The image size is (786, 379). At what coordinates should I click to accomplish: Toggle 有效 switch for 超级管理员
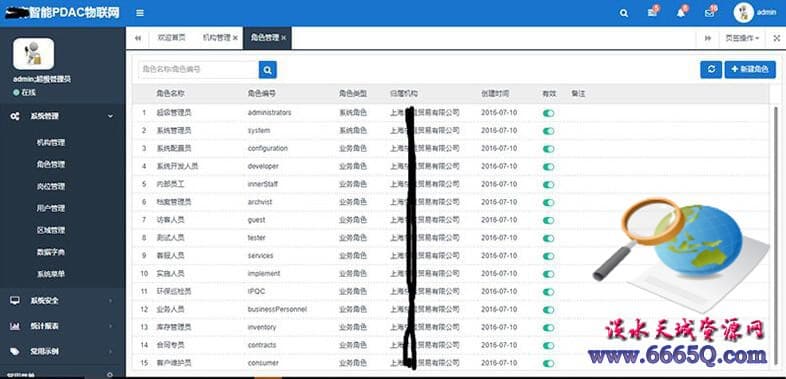[548, 113]
